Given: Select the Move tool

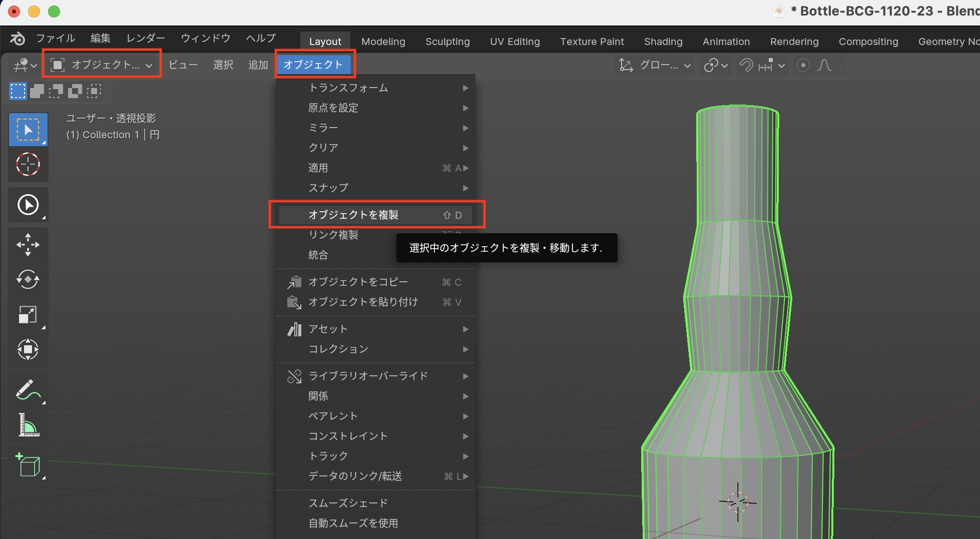Looking at the screenshot, I should [28, 245].
